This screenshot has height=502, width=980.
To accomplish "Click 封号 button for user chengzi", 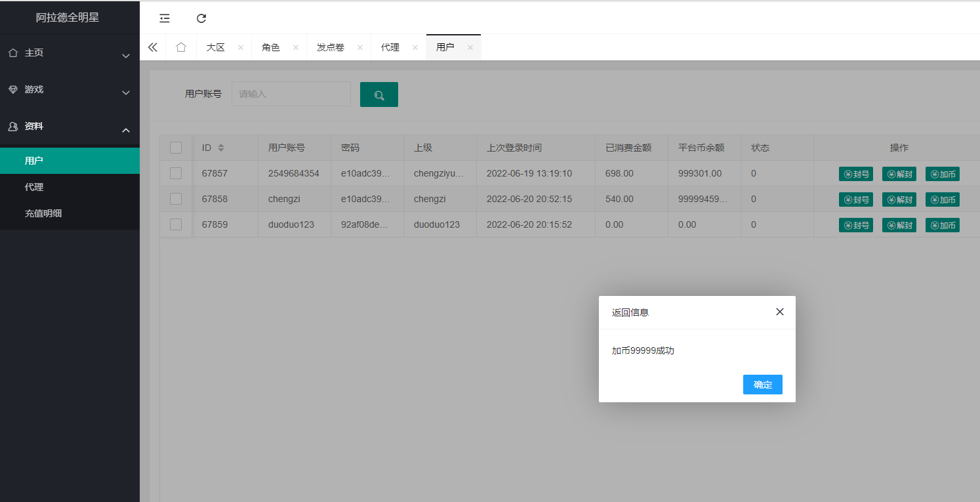I will [x=855, y=199].
